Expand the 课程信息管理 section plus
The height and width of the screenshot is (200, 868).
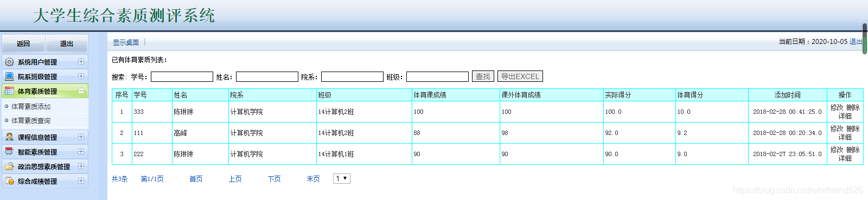[81, 137]
